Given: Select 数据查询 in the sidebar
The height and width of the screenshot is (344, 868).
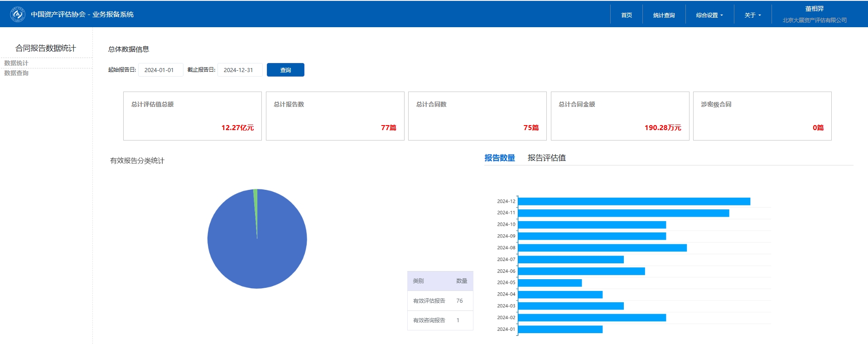Looking at the screenshot, I should (x=16, y=73).
